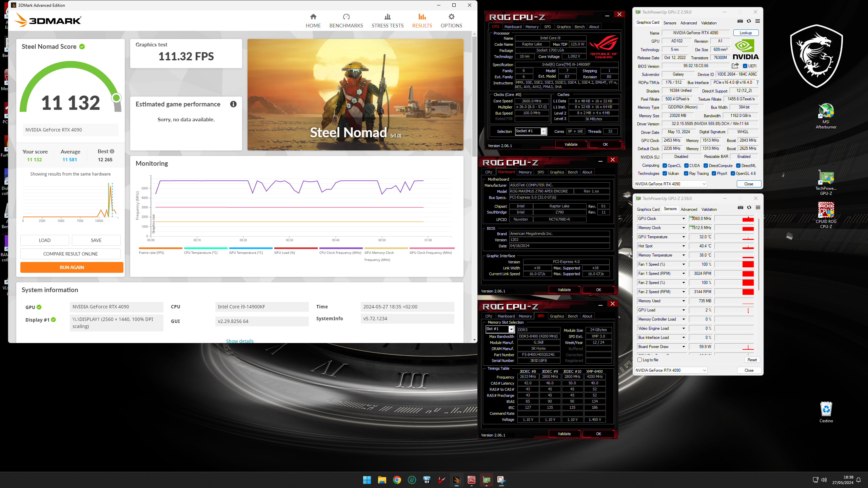This screenshot has height=488, width=868.
Task: Toggle DirectCompute checkbox in GPU-Z
Action: tap(706, 166)
